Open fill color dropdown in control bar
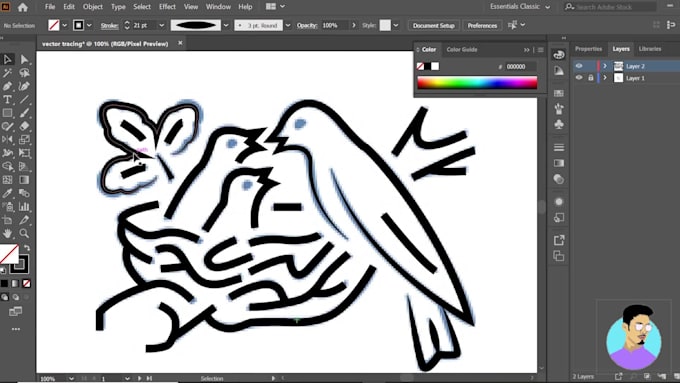The width and height of the screenshot is (680, 383). (65, 26)
